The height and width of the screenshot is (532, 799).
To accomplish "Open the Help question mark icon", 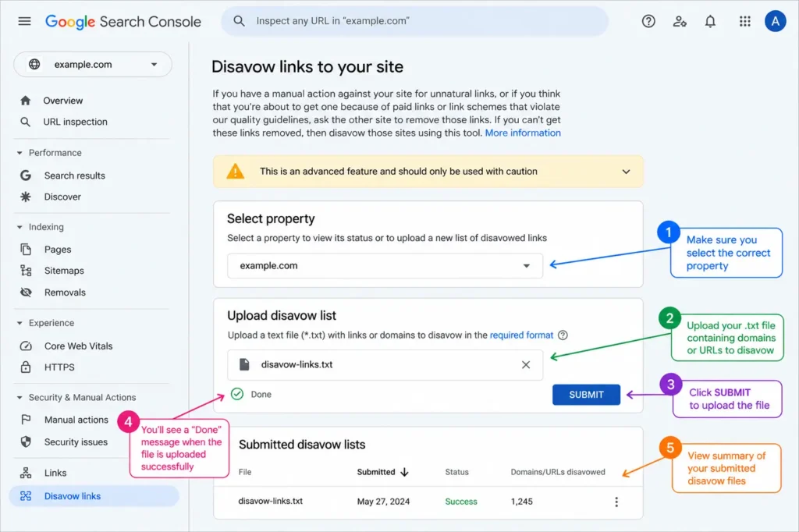I will [x=648, y=21].
